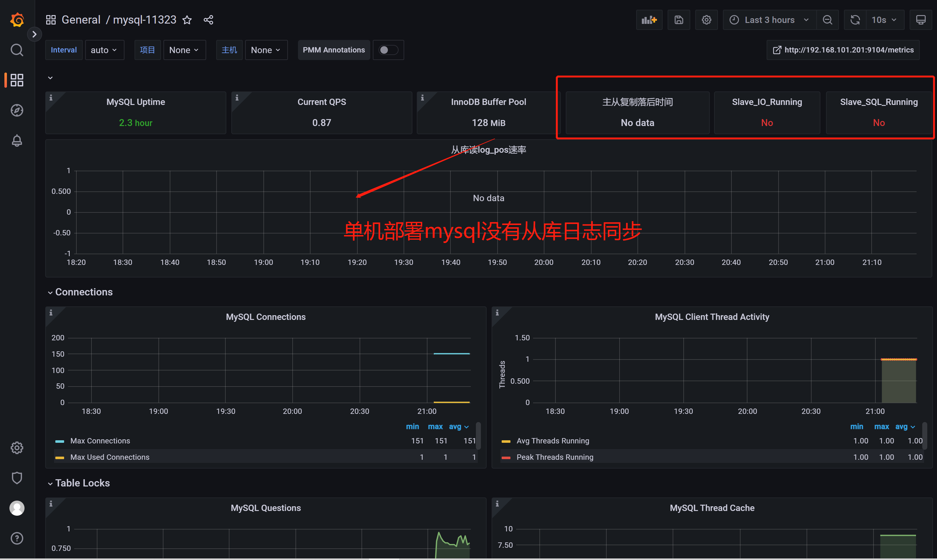The width and height of the screenshot is (937, 560).
Task: Sort Thread Activity legend by max
Action: pyautogui.click(x=882, y=426)
